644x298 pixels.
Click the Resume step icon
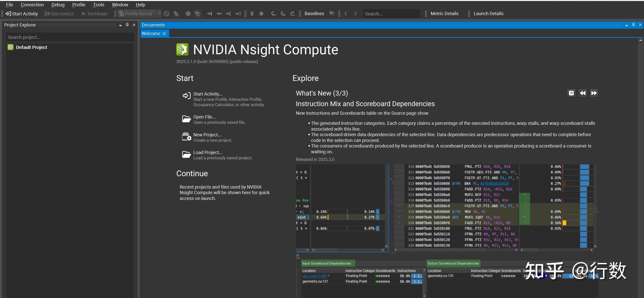[x=261, y=14]
